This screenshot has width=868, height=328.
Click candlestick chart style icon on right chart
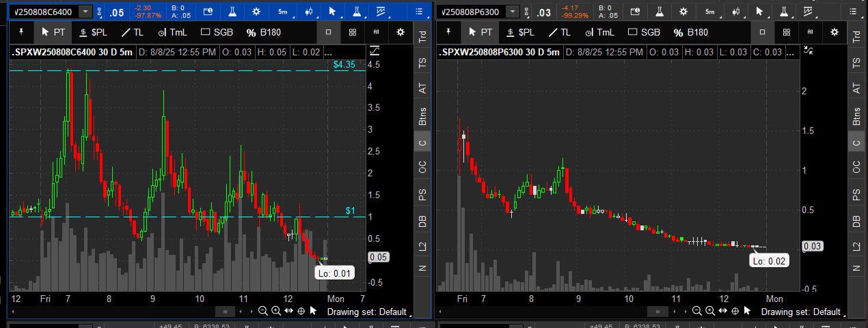pyautogui.click(x=736, y=12)
